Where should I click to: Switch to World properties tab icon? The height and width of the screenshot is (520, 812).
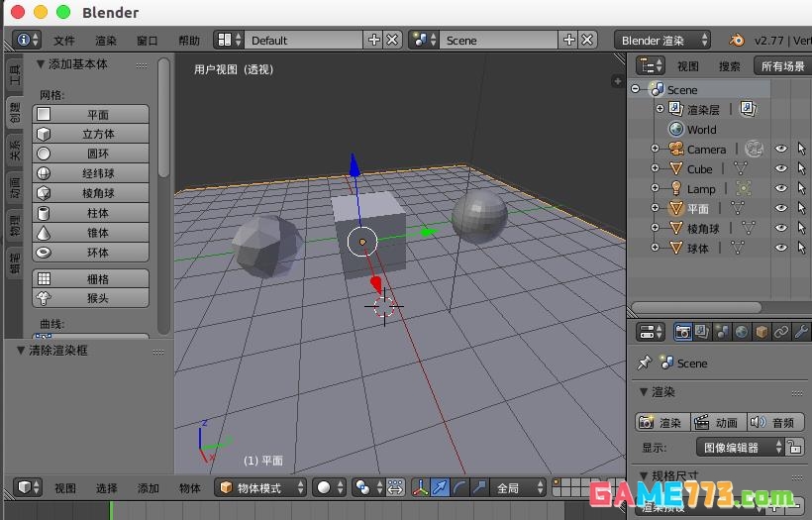pyautogui.click(x=741, y=332)
